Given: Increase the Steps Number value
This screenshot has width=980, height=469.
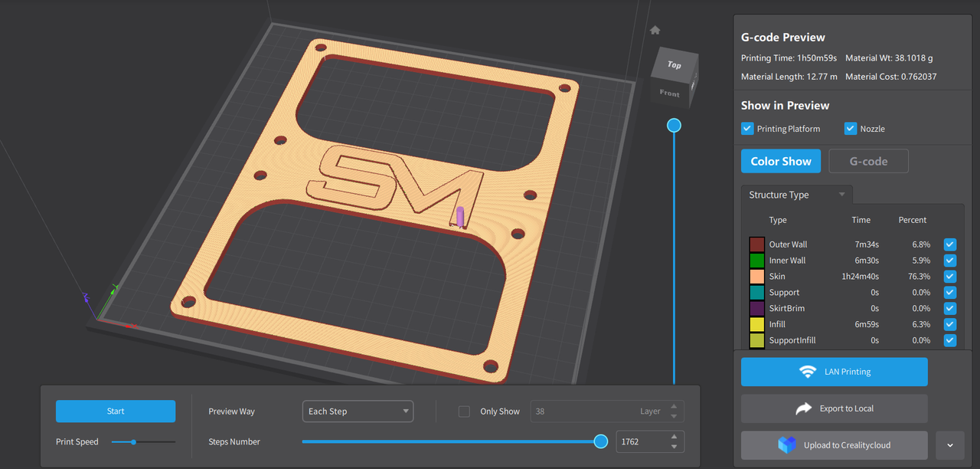Looking at the screenshot, I should point(674,437).
